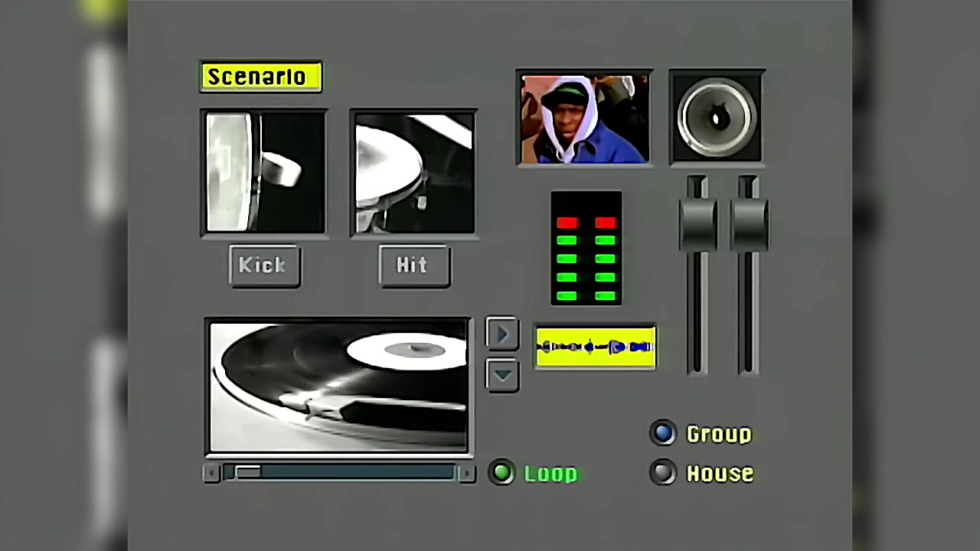Click the scrollbar right arrow under turntable

tap(465, 474)
